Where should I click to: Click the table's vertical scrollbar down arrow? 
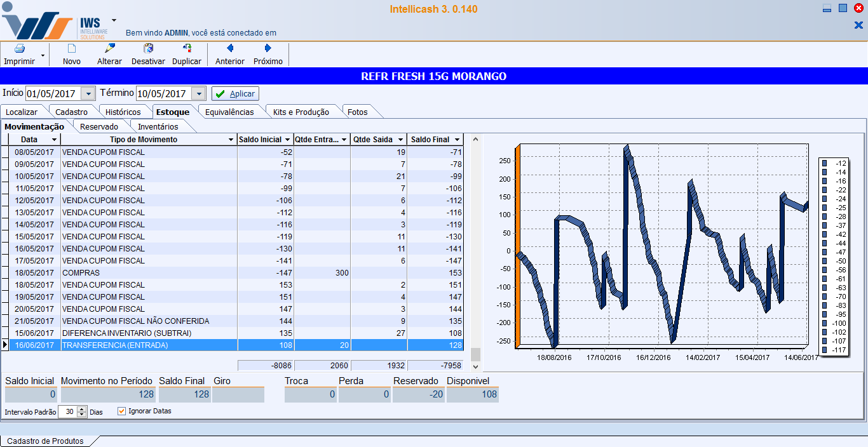pyautogui.click(x=475, y=366)
